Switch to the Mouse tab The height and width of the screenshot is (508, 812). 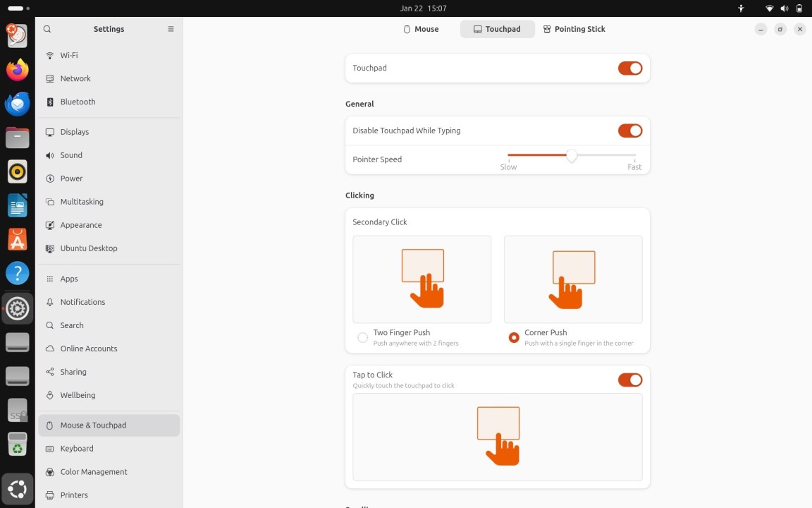click(x=421, y=29)
